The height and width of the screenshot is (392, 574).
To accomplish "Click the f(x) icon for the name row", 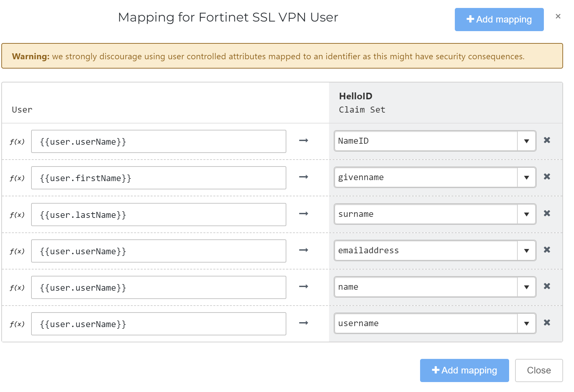I will click(17, 288).
